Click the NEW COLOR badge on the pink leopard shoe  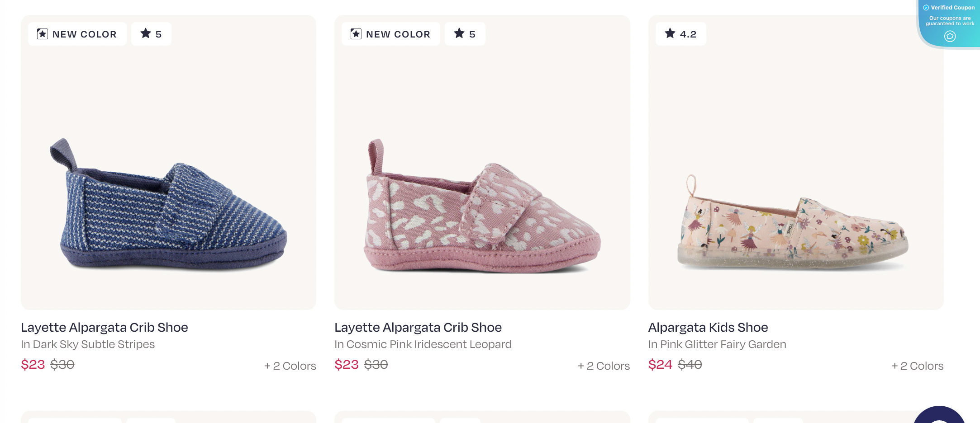click(390, 33)
